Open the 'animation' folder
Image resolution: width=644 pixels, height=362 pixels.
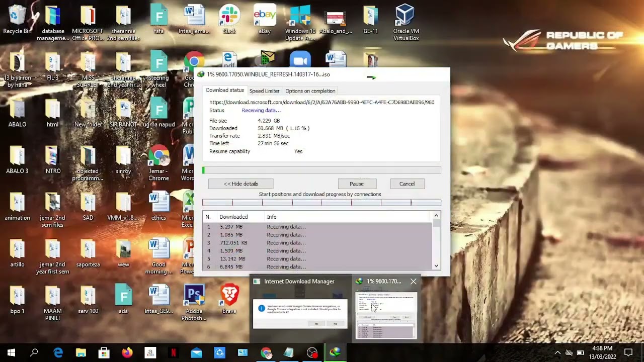[x=17, y=206]
